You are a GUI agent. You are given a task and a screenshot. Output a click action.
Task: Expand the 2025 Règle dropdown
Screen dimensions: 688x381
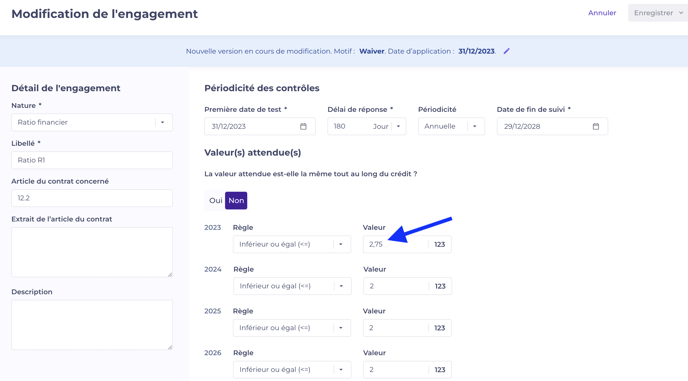(x=292, y=328)
